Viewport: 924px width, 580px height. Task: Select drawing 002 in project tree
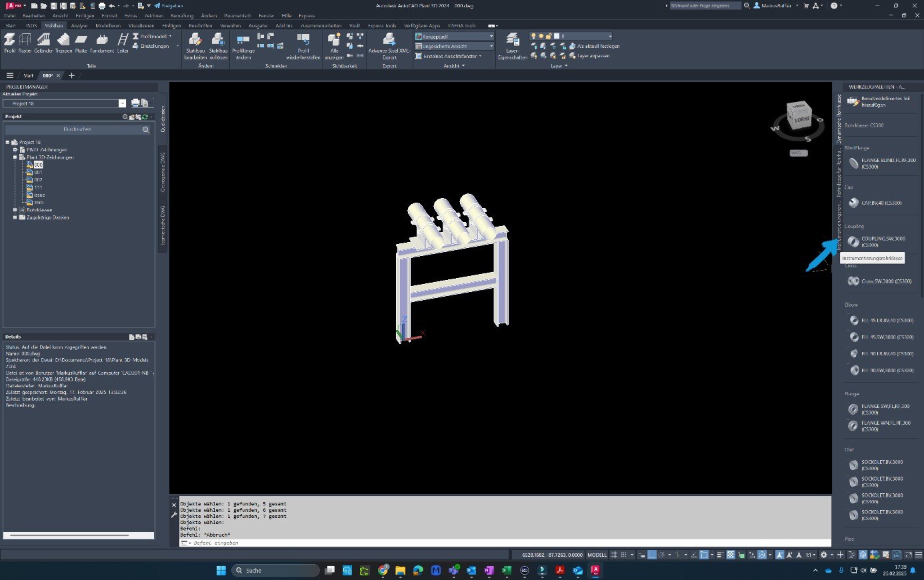point(39,180)
